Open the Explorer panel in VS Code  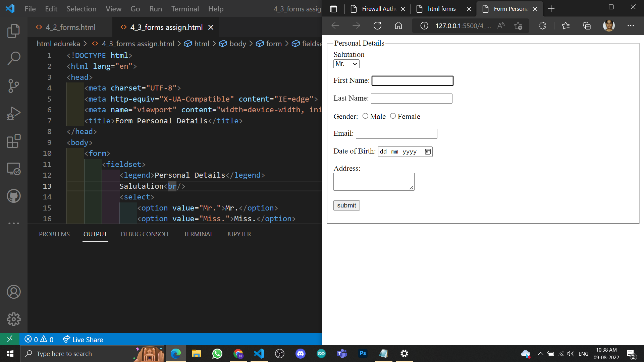13,31
